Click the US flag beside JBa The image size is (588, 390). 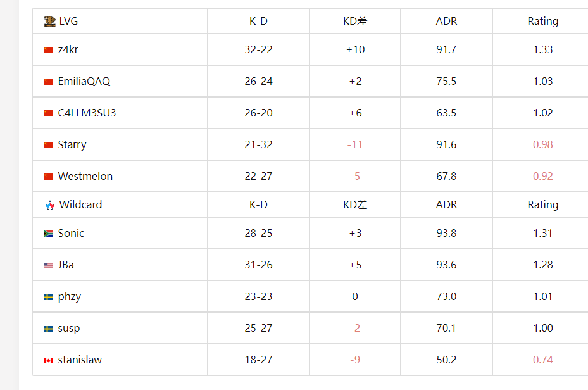click(x=48, y=265)
